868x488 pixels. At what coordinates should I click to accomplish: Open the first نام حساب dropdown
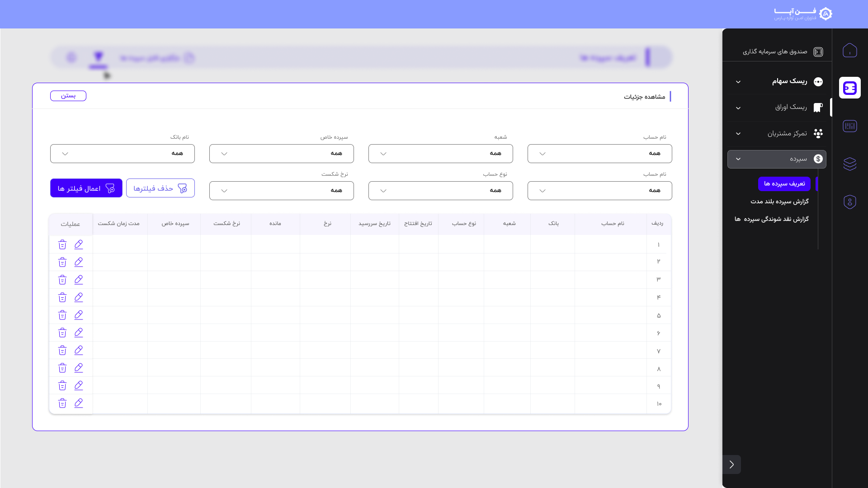tap(599, 154)
